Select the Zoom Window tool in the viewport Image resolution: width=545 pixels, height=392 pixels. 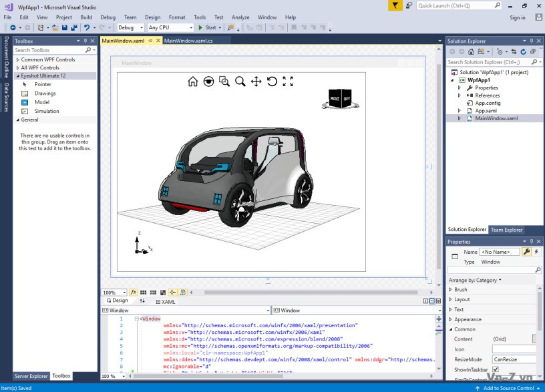pos(224,81)
